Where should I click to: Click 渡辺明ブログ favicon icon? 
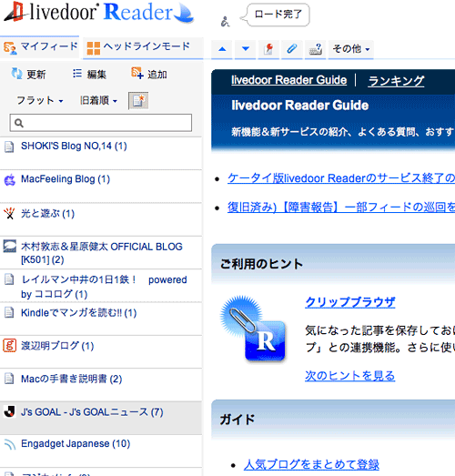[x=9, y=346]
